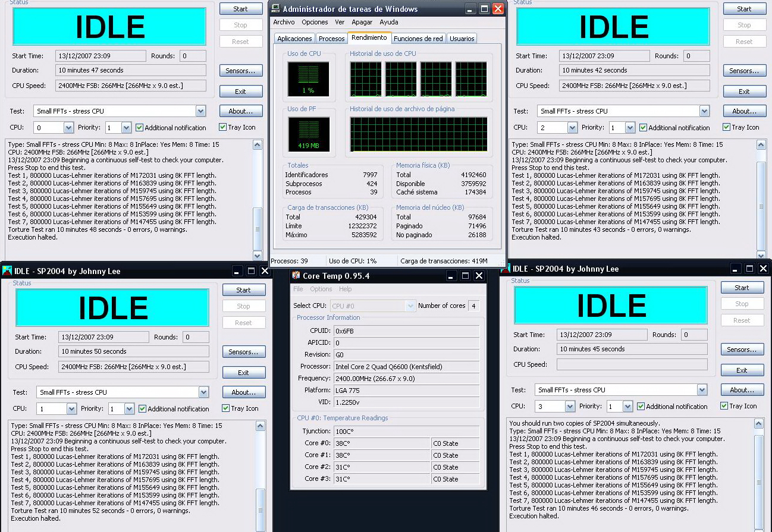Open the Apagar menu in Task Manager

pyautogui.click(x=362, y=22)
